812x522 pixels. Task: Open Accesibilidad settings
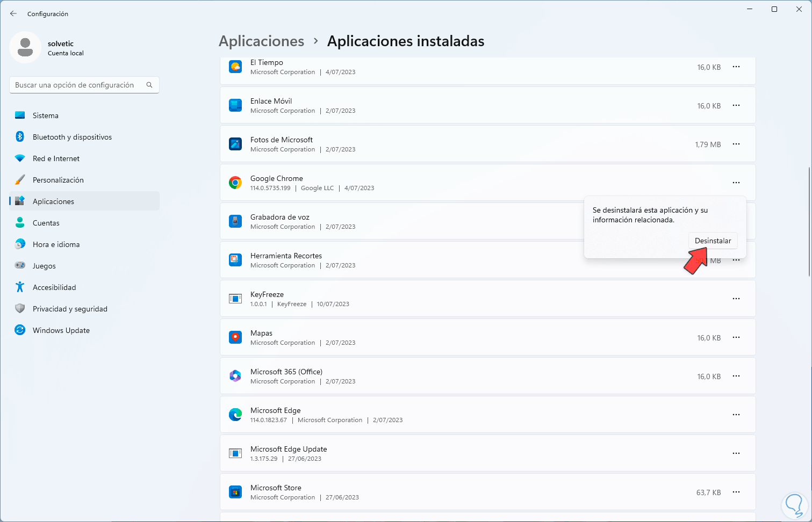(x=84, y=287)
